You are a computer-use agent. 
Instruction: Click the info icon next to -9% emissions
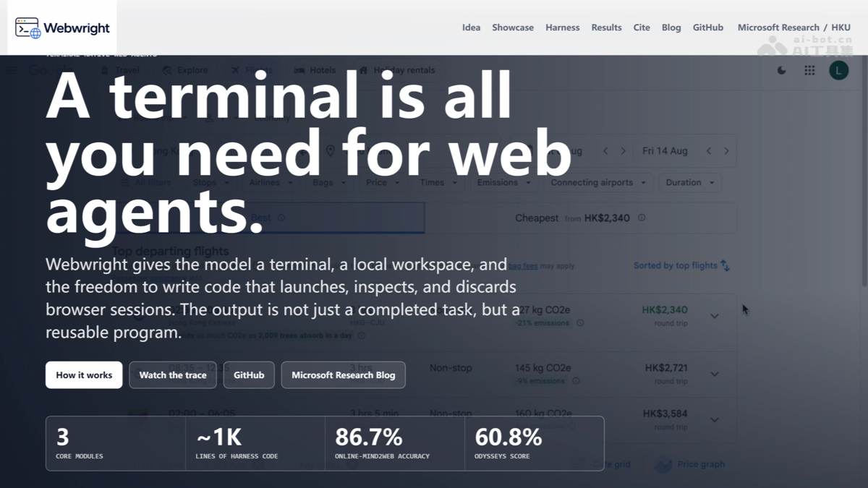(x=575, y=381)
